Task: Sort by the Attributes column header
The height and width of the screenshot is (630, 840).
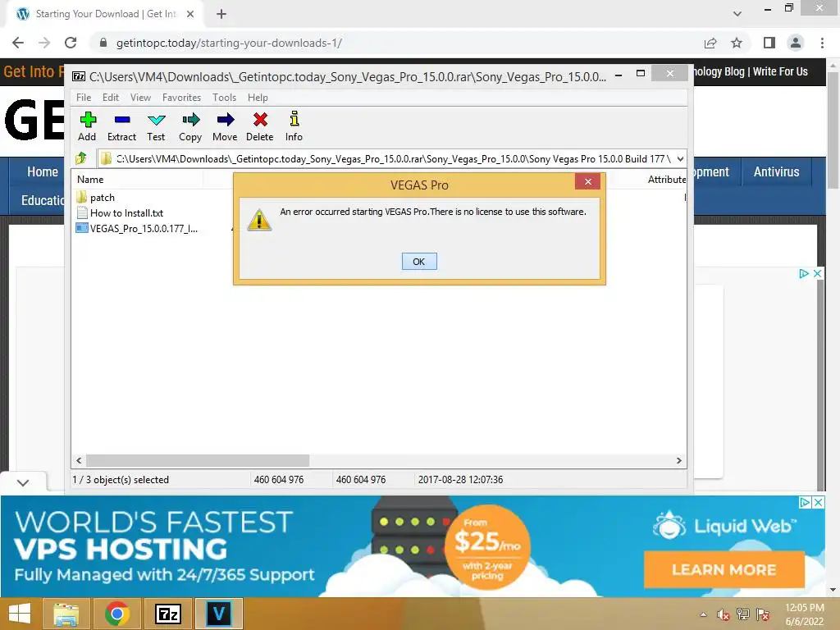Action: [666, 180]
